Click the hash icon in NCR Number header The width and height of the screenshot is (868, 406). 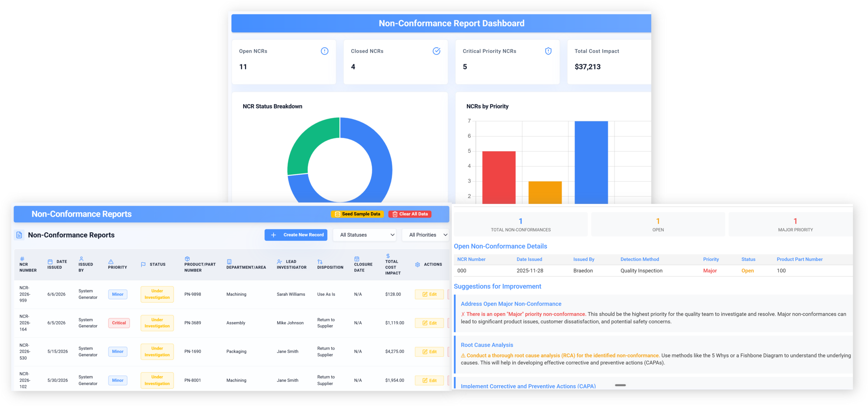coord(22,259)
